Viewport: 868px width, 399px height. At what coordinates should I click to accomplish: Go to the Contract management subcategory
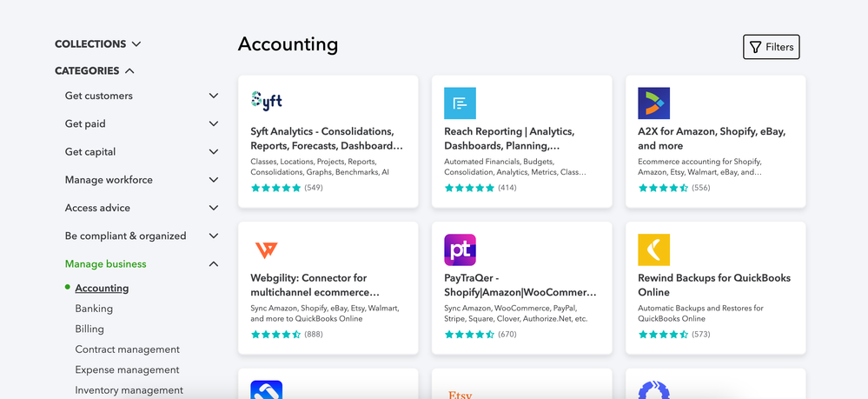127,349
